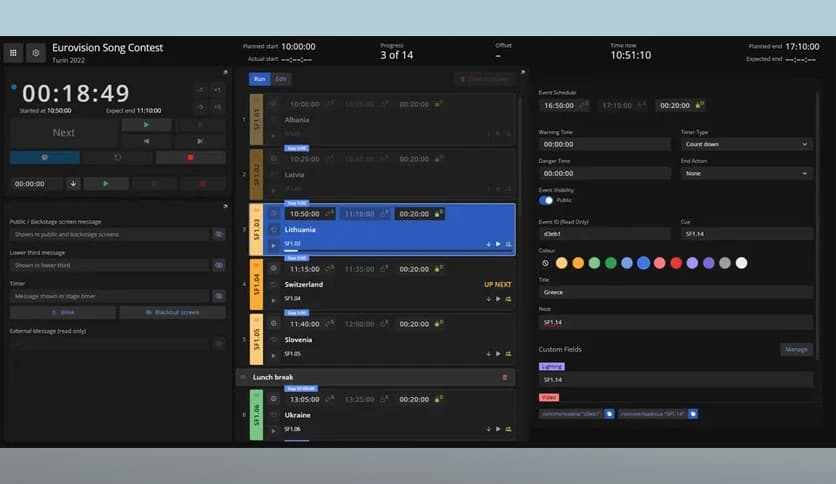This screenshot has height=484, width=836.
Task: Reload the event with the circular arrow
Action: pos(117,157)
